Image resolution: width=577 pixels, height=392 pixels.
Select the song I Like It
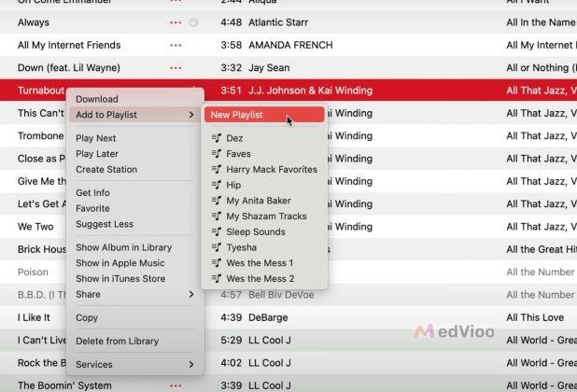(34, 317)
